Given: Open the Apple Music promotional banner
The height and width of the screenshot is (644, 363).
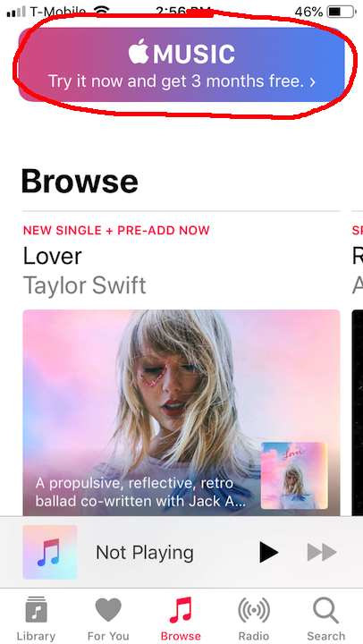Looking at the screenshot, I should tap(181, 64).
